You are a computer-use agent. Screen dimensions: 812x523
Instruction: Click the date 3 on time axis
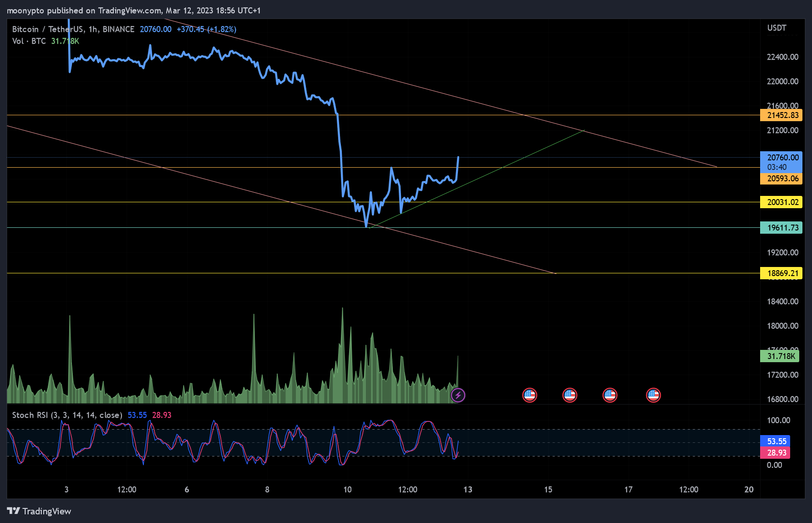pyautogui.click(x=66, y=490)
